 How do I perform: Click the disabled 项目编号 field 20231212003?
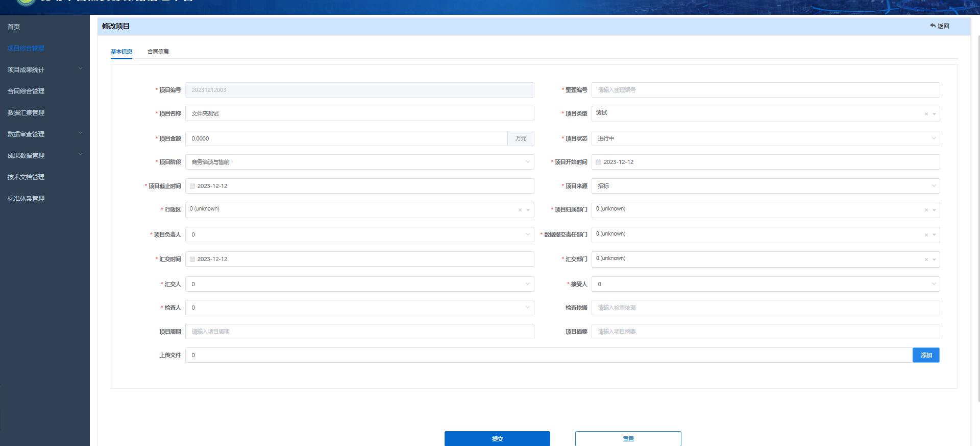359,90
